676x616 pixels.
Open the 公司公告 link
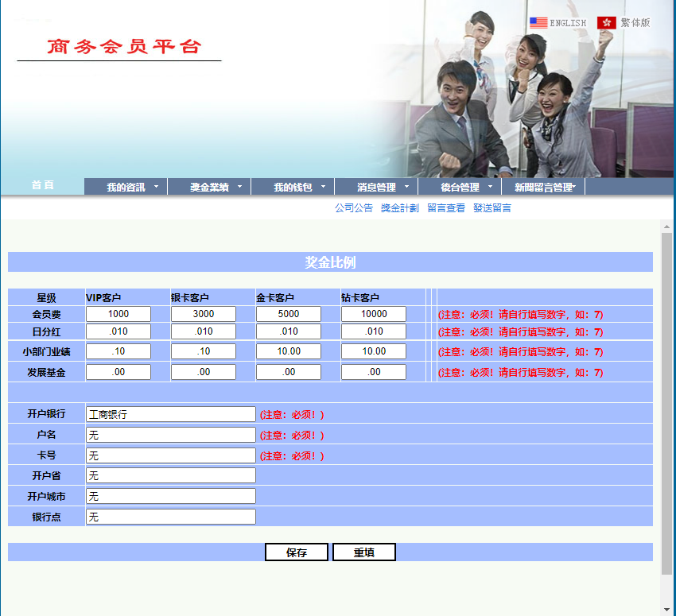click(354, 208)
